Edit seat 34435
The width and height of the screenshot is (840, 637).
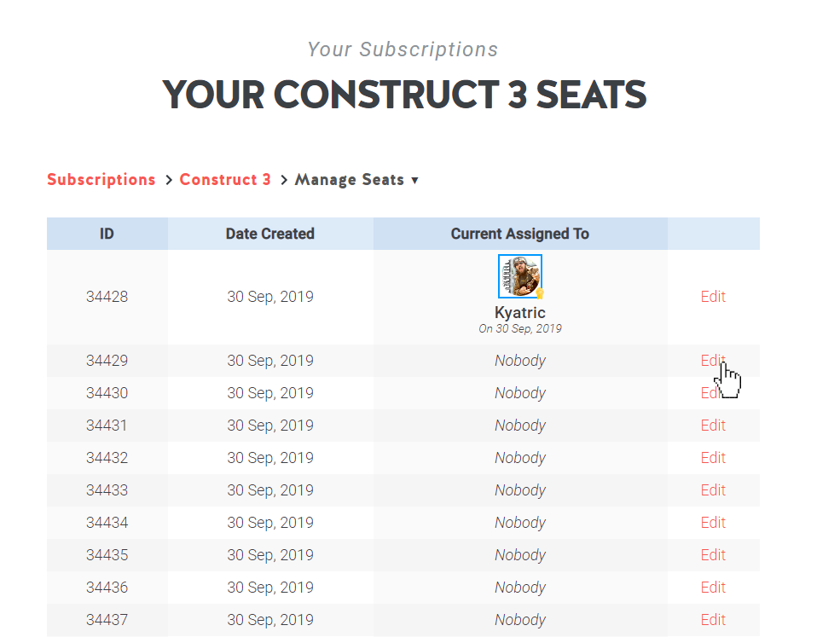713,555
